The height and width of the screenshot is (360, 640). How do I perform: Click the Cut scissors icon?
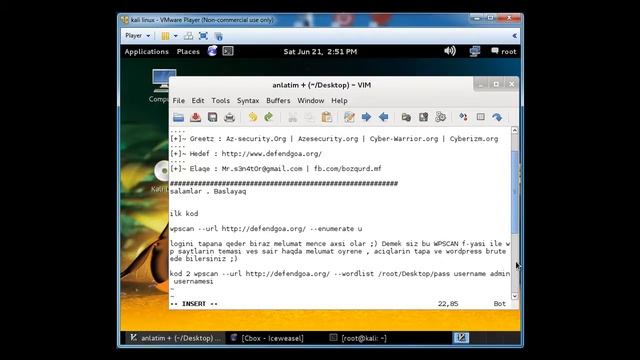point(293,118)
